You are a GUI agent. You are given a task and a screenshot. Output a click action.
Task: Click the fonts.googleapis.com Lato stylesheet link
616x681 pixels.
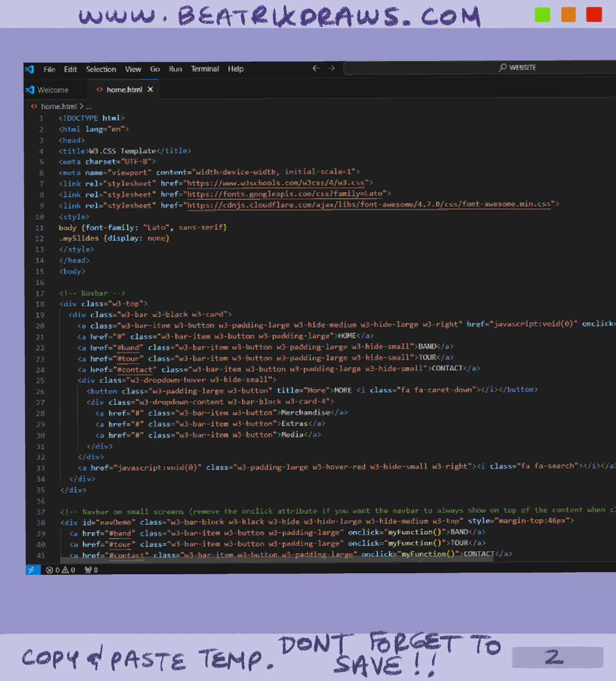(285, 194)
